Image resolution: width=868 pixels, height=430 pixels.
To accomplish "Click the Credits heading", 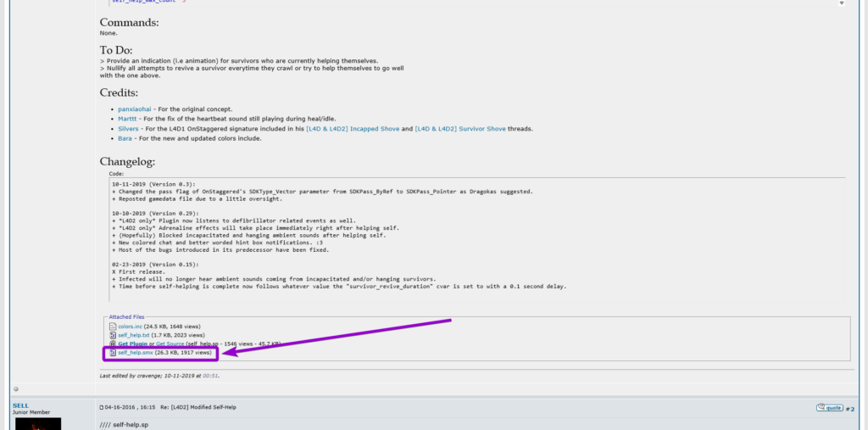I will point(119,92).
